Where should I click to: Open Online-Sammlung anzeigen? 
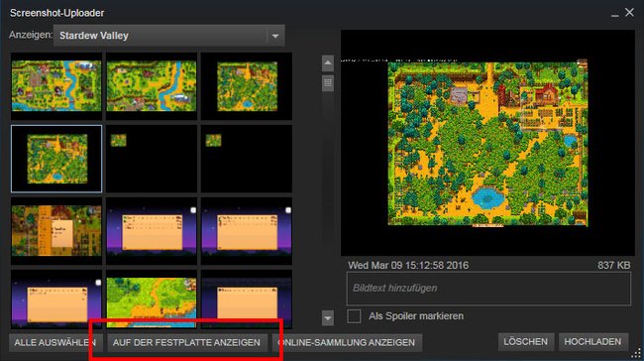pos(347,342)
